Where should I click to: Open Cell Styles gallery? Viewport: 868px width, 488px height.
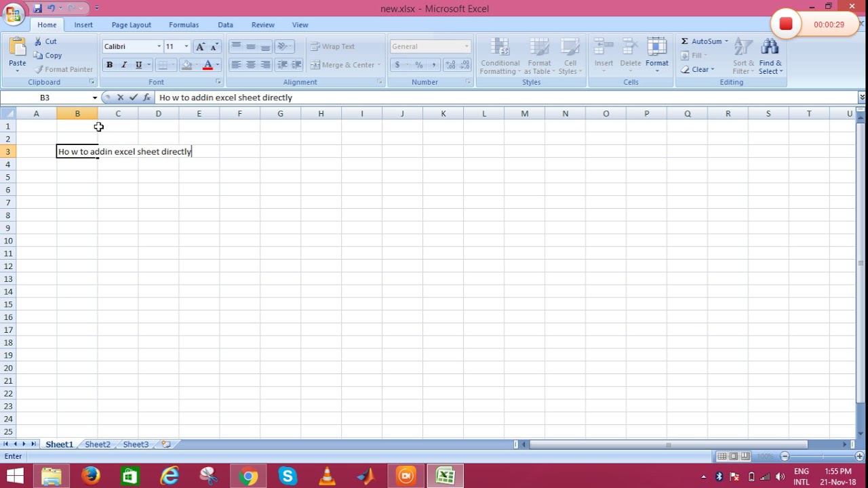(x=570, y=56)
